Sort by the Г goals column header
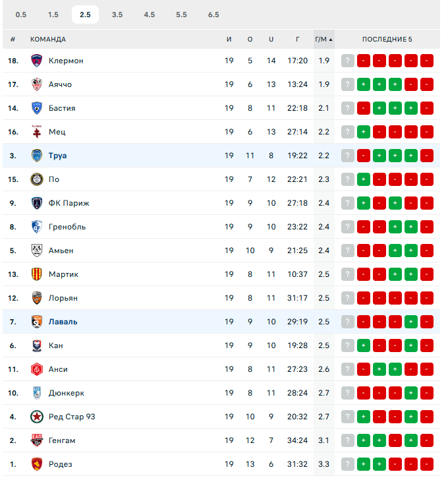 (x=298, y=39)
